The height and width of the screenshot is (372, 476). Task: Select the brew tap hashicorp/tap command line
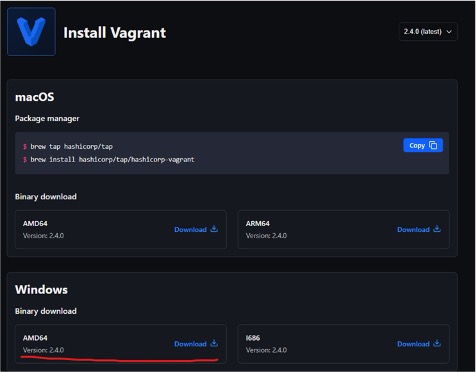point(71,146)
